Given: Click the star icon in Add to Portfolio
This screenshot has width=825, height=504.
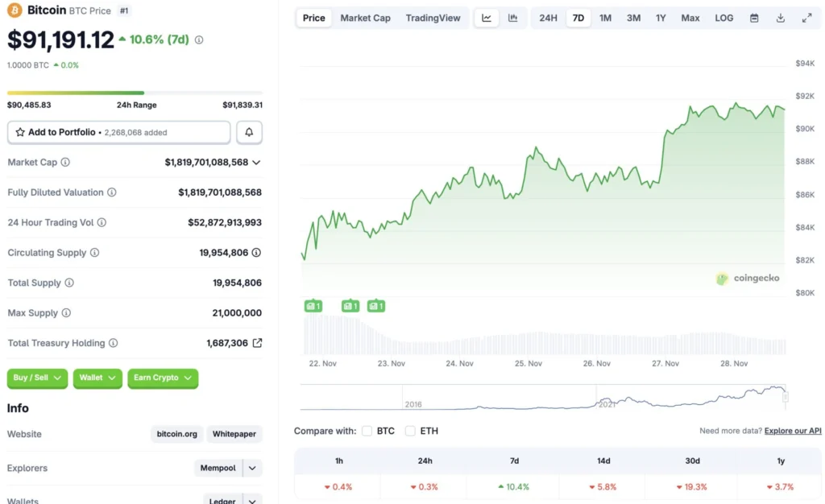Looking at the screenshot, I should pos(20,131).
